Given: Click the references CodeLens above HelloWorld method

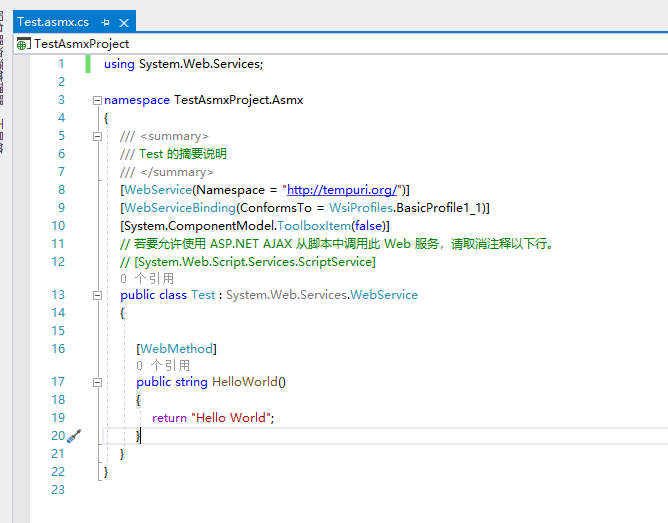Looking at the screenshot, I should tap(163, 365).
